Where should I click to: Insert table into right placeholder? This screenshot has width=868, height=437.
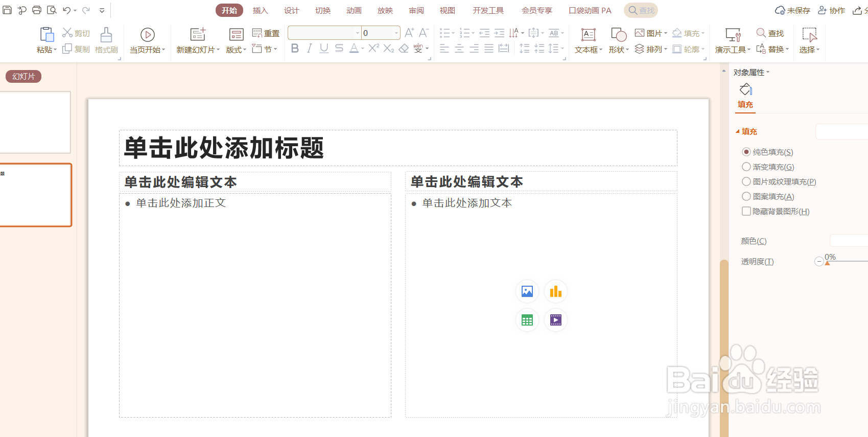pyautogui.click(x=527, y=320)
